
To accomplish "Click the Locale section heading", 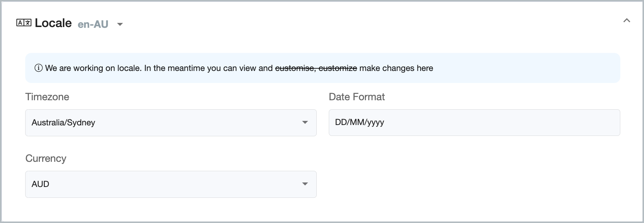I will 53,23.
